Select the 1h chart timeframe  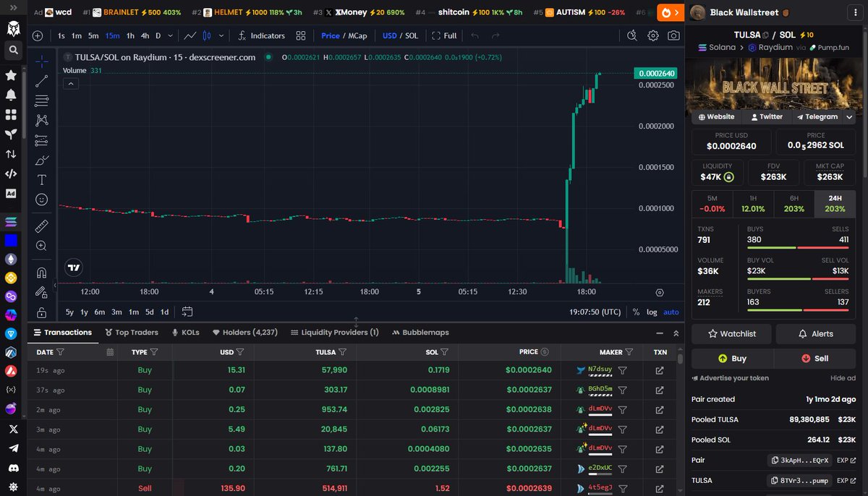[130, 35]
